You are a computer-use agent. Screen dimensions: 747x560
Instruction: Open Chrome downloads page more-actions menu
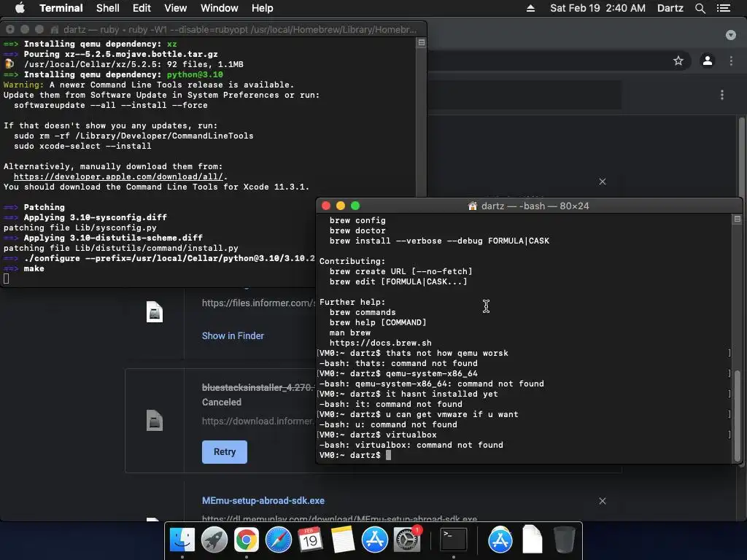pyautogui.click(x=721, y=95)
